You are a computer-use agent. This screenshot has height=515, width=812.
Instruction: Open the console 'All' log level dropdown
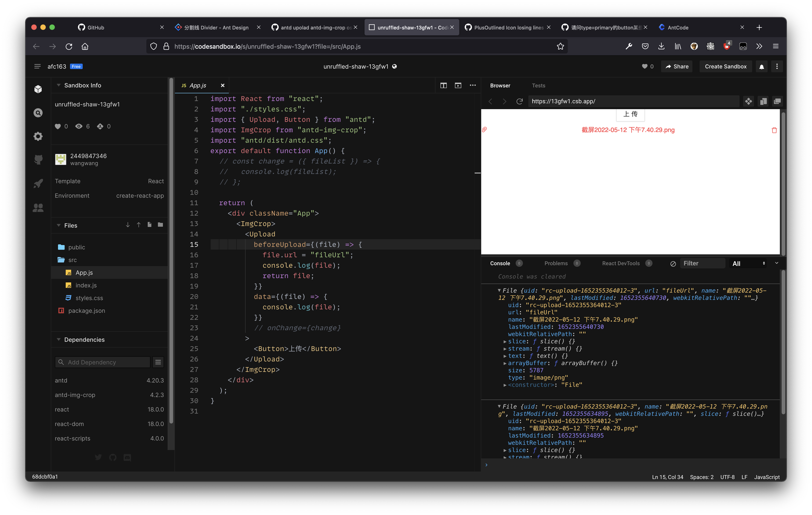click(748, 264)
